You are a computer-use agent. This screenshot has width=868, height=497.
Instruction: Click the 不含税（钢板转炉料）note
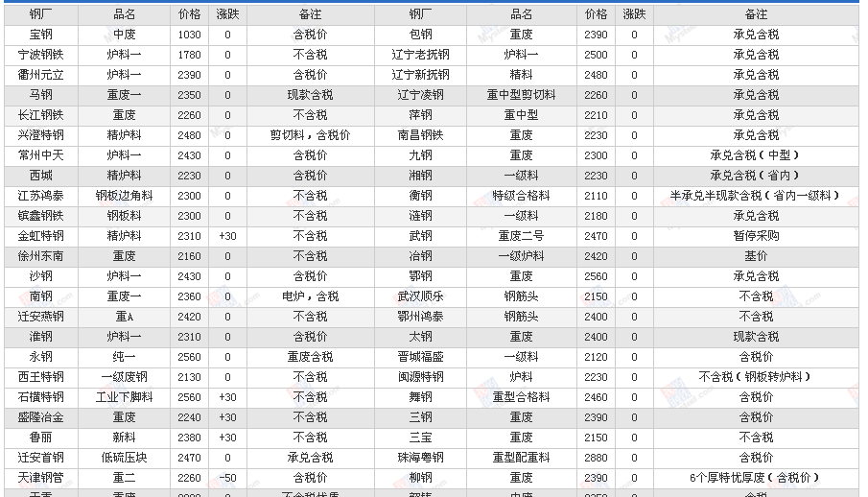pyautogui.click(x=756, y=377)
